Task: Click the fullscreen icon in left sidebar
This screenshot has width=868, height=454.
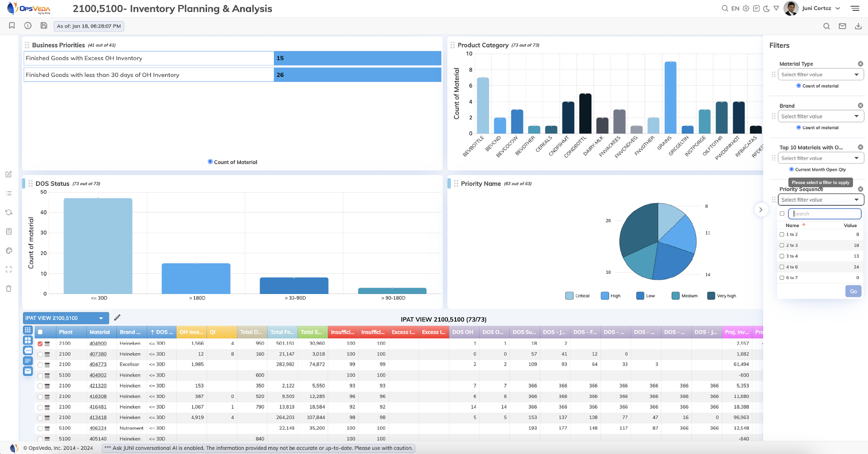Action: pos(8,270)
